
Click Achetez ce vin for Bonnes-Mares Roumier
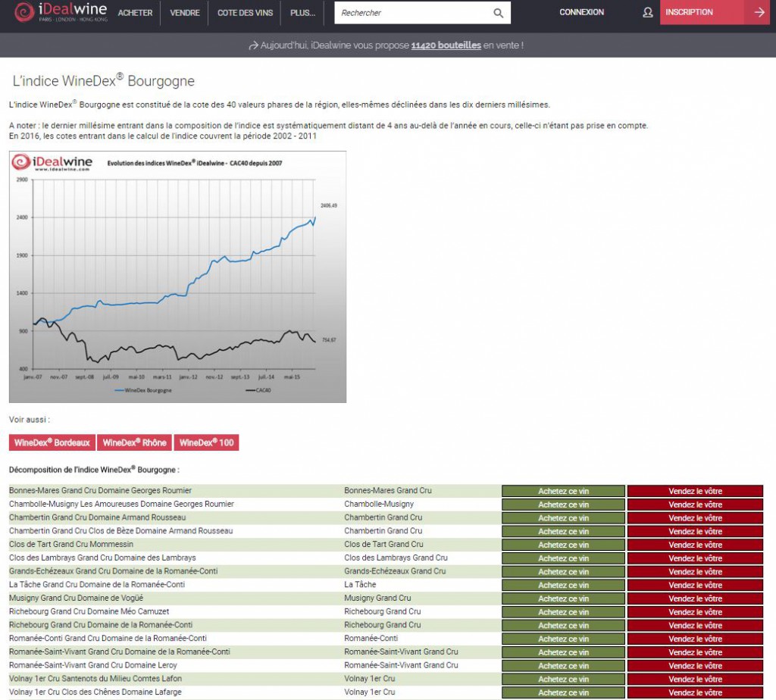563,491
